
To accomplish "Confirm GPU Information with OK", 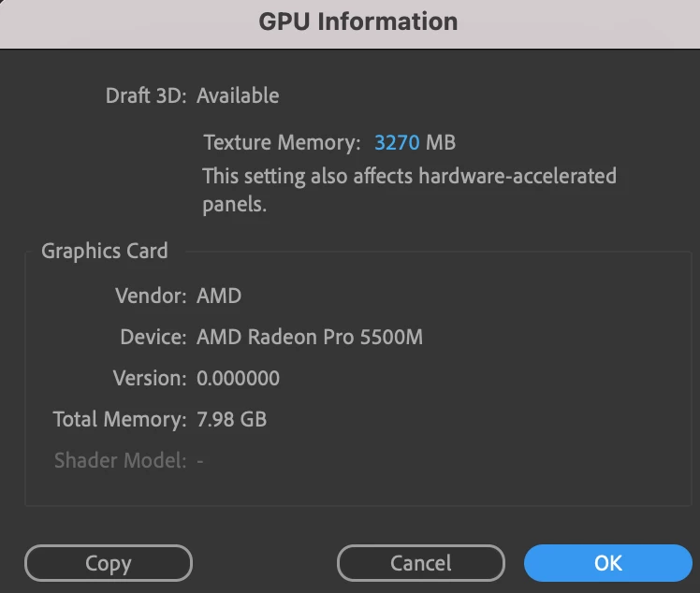I will pyautogui.click(x=608, y=563).
